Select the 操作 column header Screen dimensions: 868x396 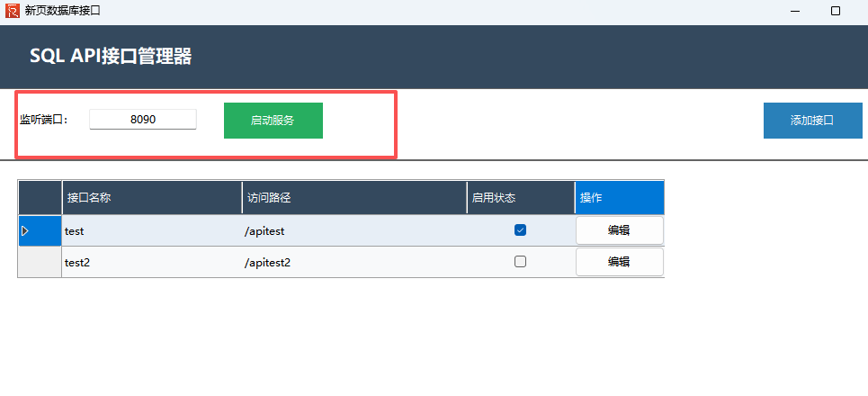(619, 198)
